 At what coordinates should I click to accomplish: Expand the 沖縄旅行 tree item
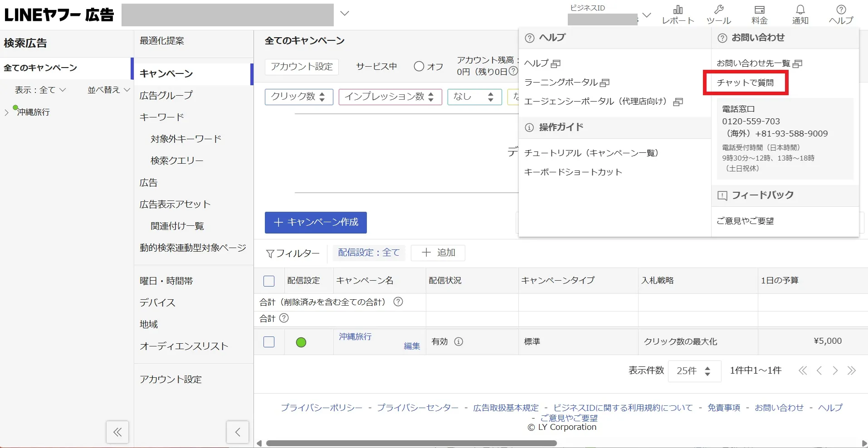pos(6,112)
